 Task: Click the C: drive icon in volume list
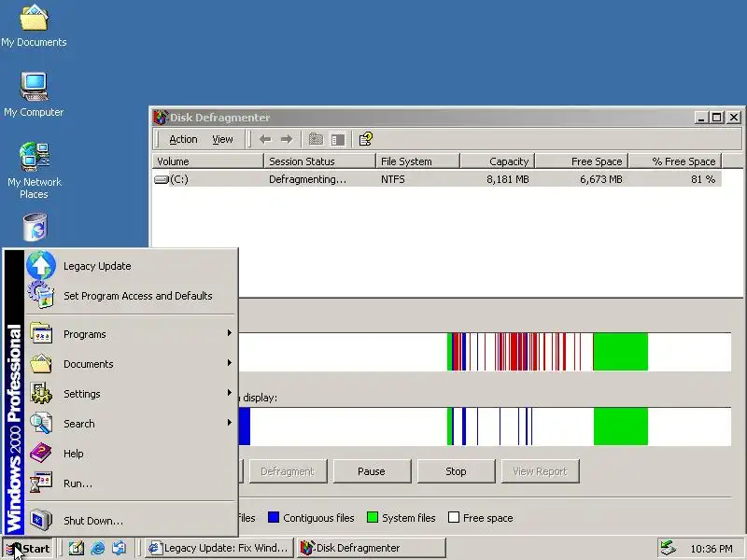(162, 179)
